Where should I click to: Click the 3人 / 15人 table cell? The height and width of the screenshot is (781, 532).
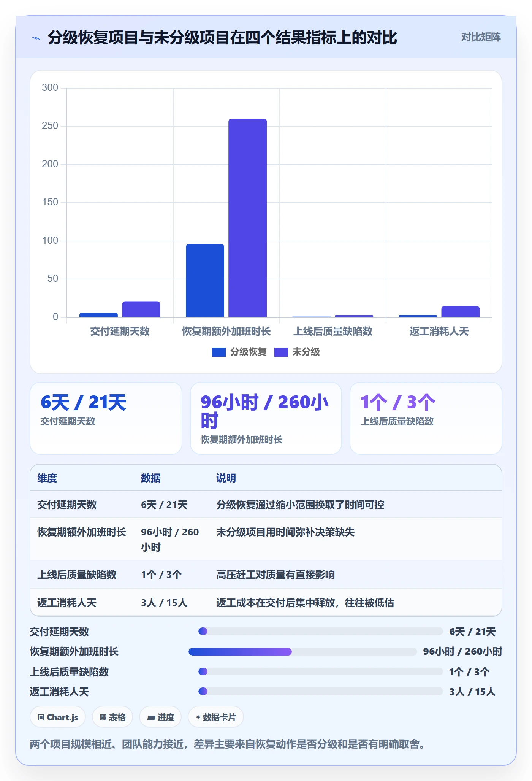pyautogui.click(x=164, y=603)
